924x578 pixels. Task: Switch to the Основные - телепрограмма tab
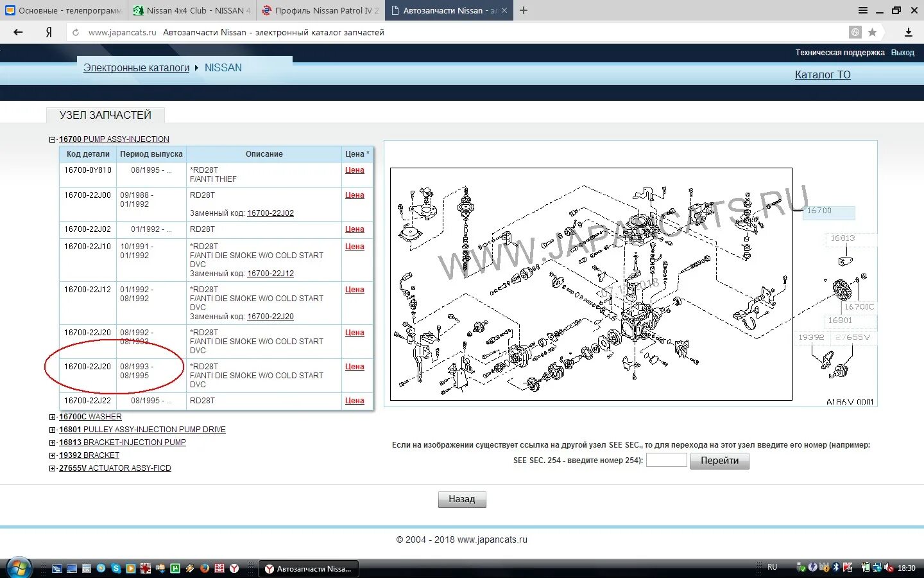pos(64,10)
